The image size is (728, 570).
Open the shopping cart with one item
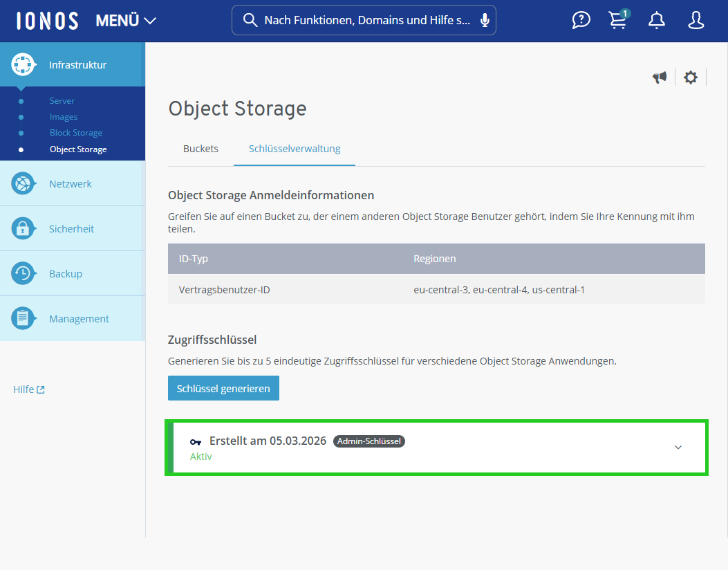click(x=617, y=20)
